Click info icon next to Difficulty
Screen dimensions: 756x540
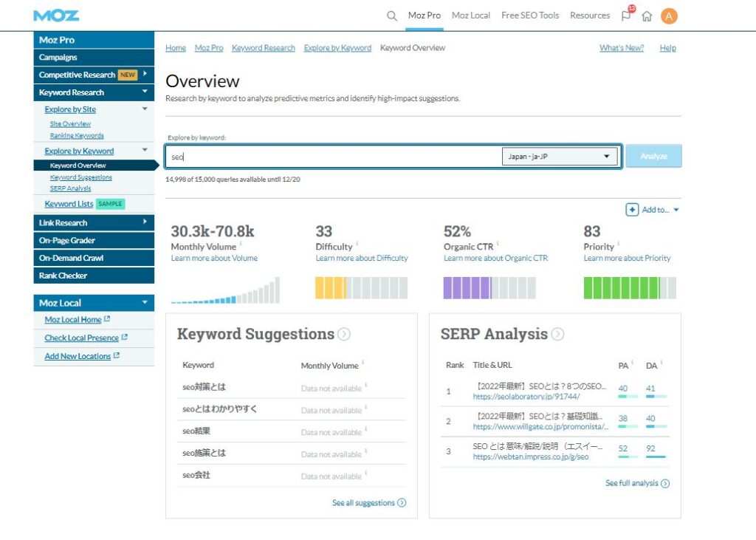click(x=357, y=244)
